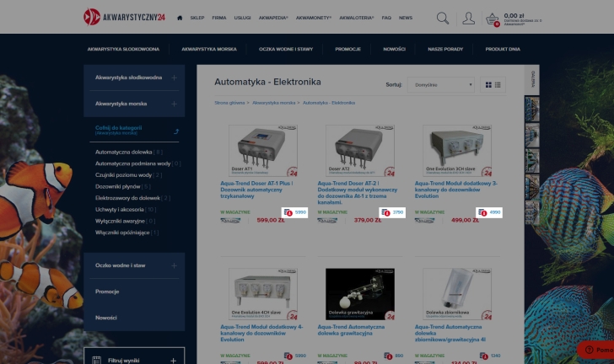Click Akwamonety badge 4990 on 3-kanałowy module
Screen dimensions: 614x364
pyautogui.click(x=489, y=212)
